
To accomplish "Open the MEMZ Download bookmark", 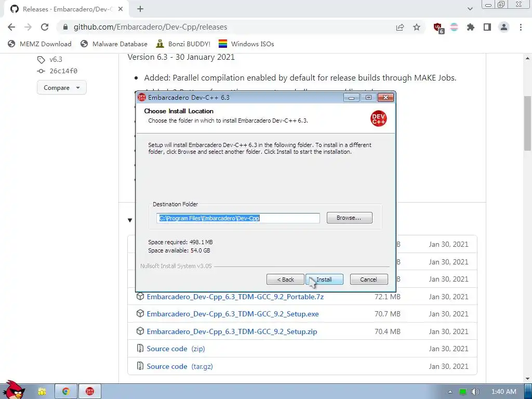I will pyautogui.click(x=39, y=44).
